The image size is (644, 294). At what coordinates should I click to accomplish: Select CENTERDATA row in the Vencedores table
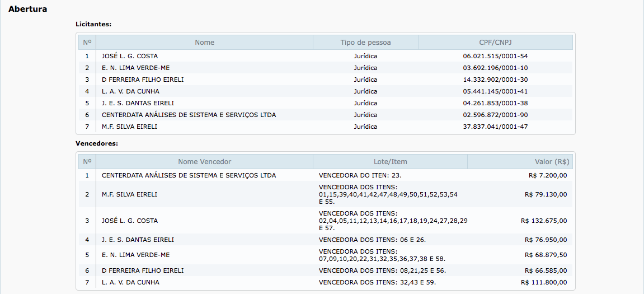coord(189,175)
